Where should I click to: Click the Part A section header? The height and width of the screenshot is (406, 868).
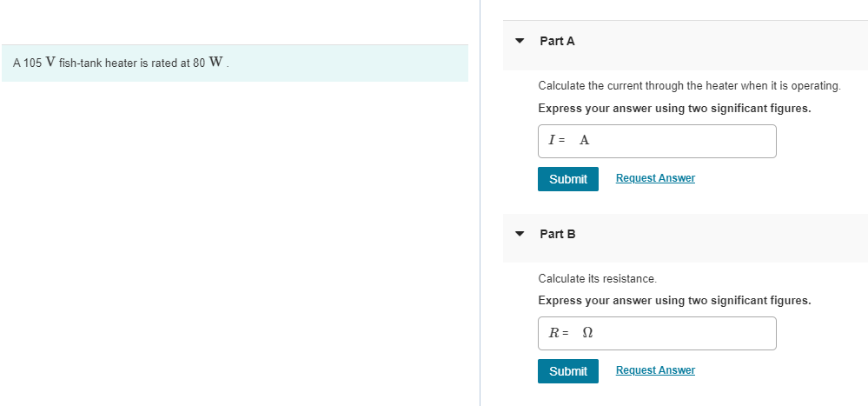[x=557, y=41]
